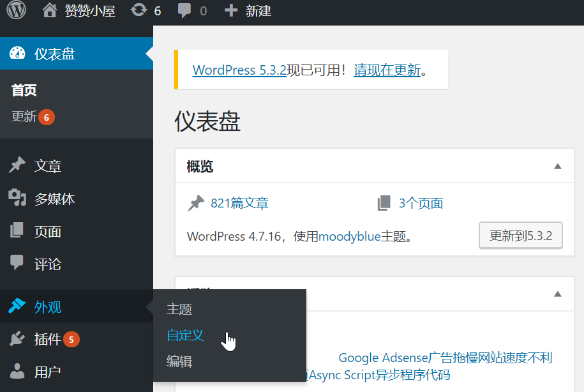Click the moodyblue theme link
This screenshot has width=584, height=392.
tap(349, 236)
